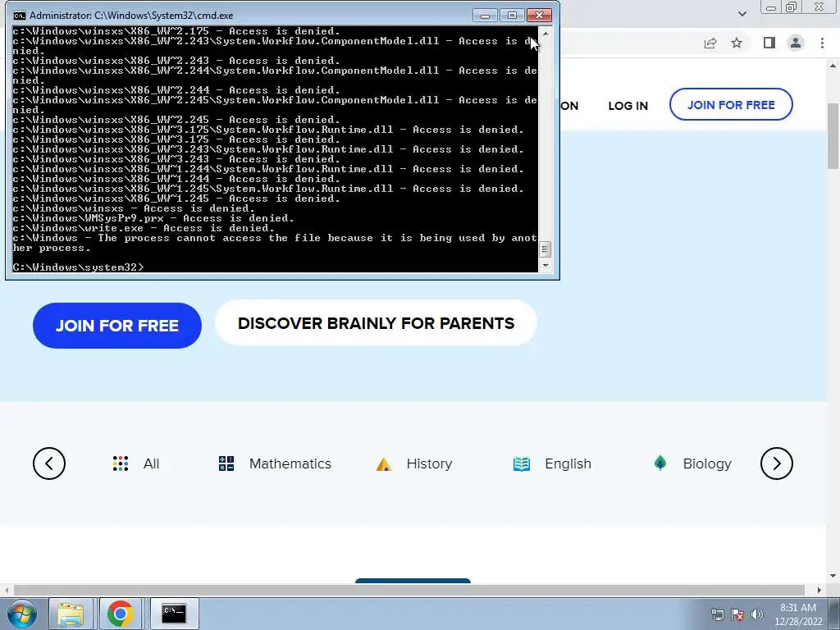Click the page scrollbar up arrow

point(833,66)
